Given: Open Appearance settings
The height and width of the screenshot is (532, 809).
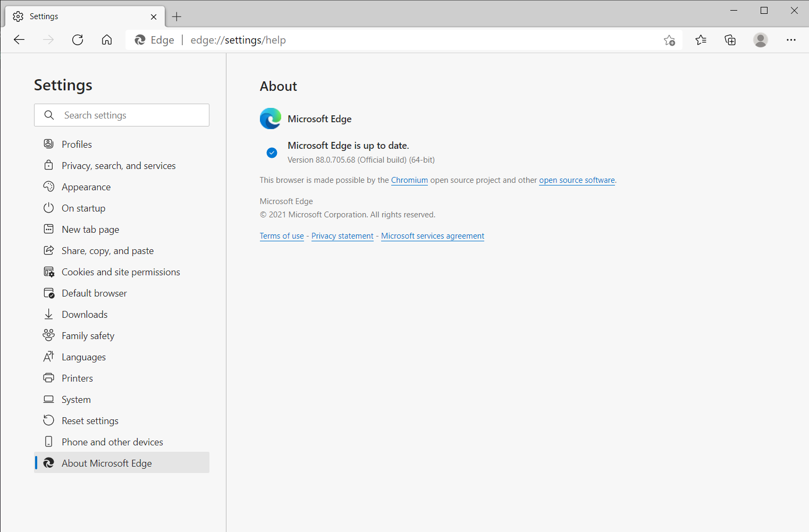Looking at the screenshot, I should click(122, 187).
